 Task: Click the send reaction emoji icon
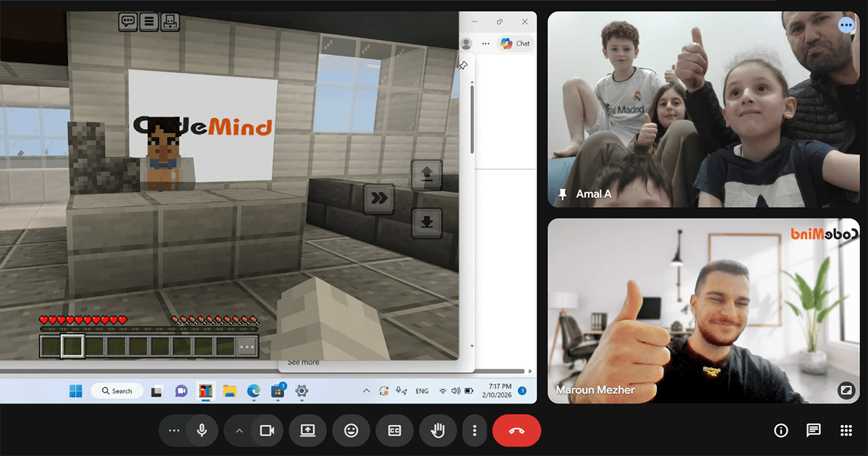(351, 431)
